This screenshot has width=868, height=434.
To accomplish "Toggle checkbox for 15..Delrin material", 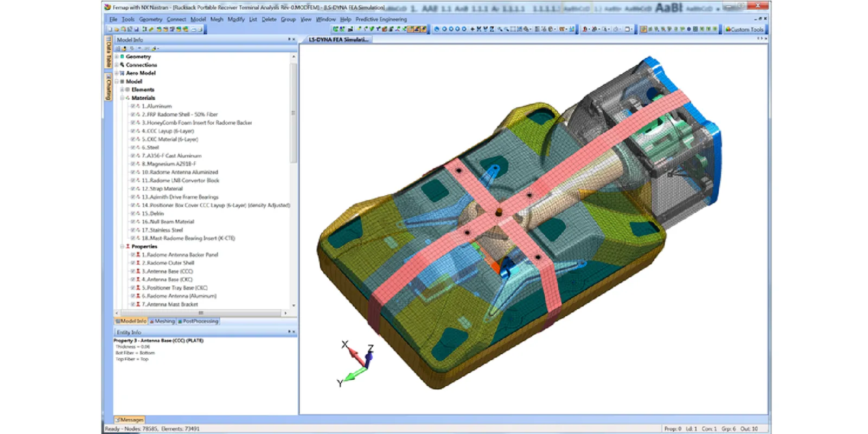I will click(133, 214).
